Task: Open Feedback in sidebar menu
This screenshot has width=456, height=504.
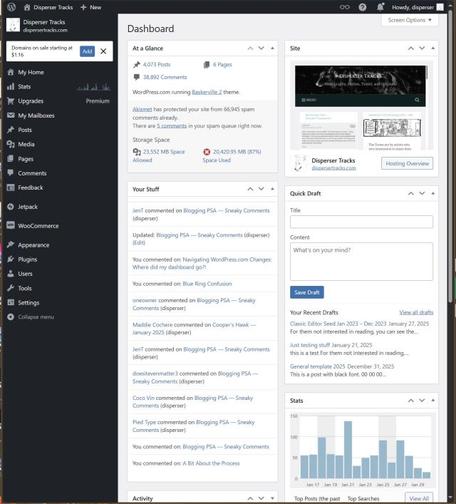Action: click(x=30, y=187)
